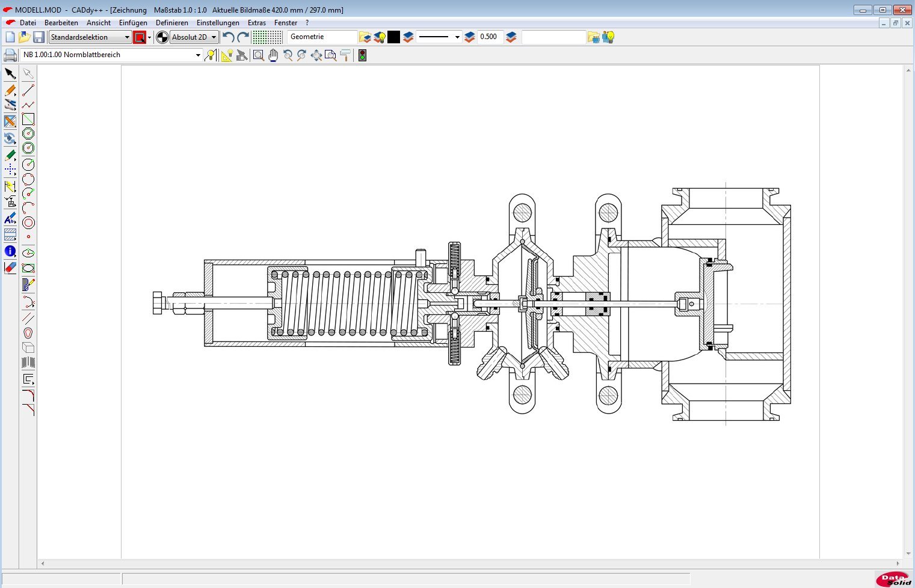This screenshot has height=588, width=915.
Task: Select the eraser delete tool
Action: pyautogui.click(x=10, y=268)
